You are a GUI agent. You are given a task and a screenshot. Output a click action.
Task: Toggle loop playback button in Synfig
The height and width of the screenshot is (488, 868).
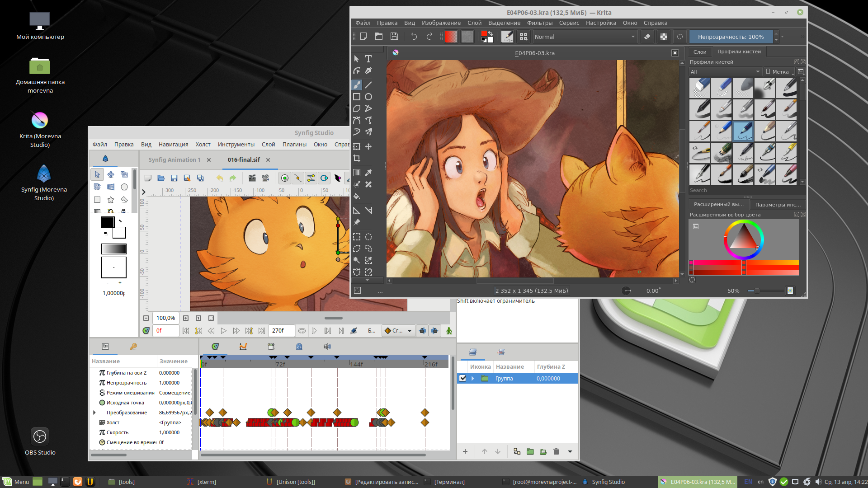302,331
